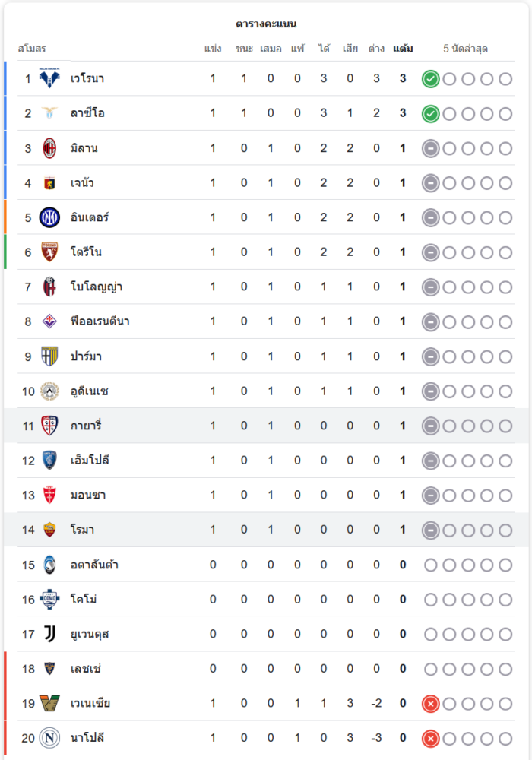Select the ตารางคะแนน heading tab

click(x=266, y=24)
